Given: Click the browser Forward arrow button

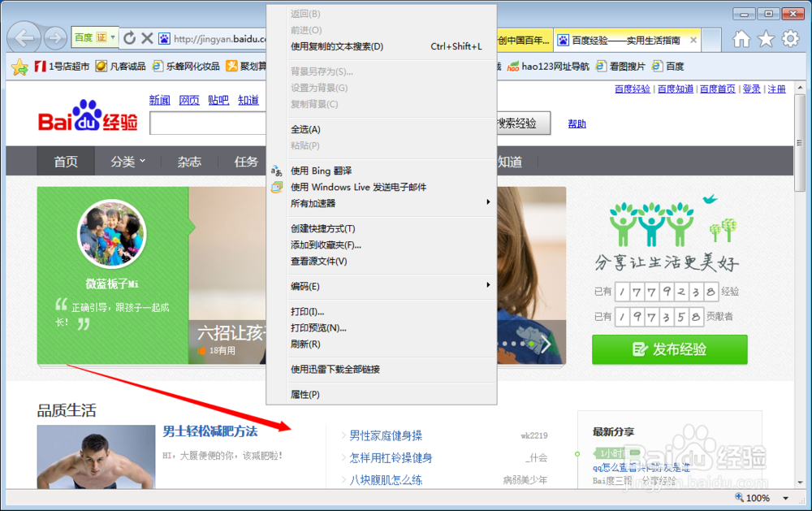Looking at the screenshot, I should tap(55, 38).
